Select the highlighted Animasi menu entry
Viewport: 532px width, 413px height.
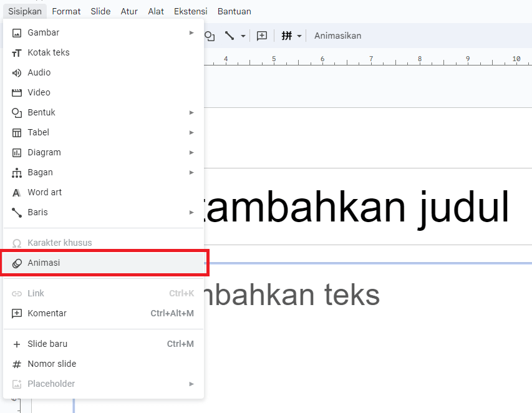[43, 263]
